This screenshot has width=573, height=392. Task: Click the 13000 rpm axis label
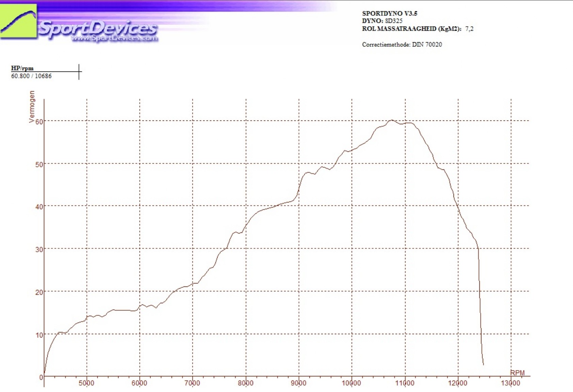pyautogui.click(x=511, y=383)
